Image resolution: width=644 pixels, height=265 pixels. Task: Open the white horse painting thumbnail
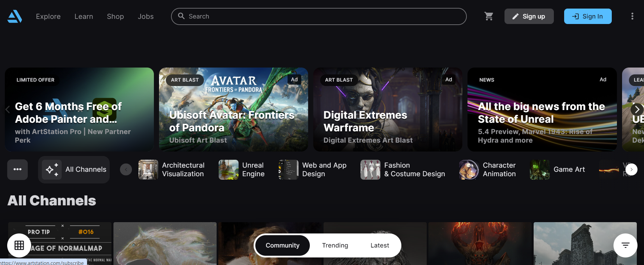(165, 243)
